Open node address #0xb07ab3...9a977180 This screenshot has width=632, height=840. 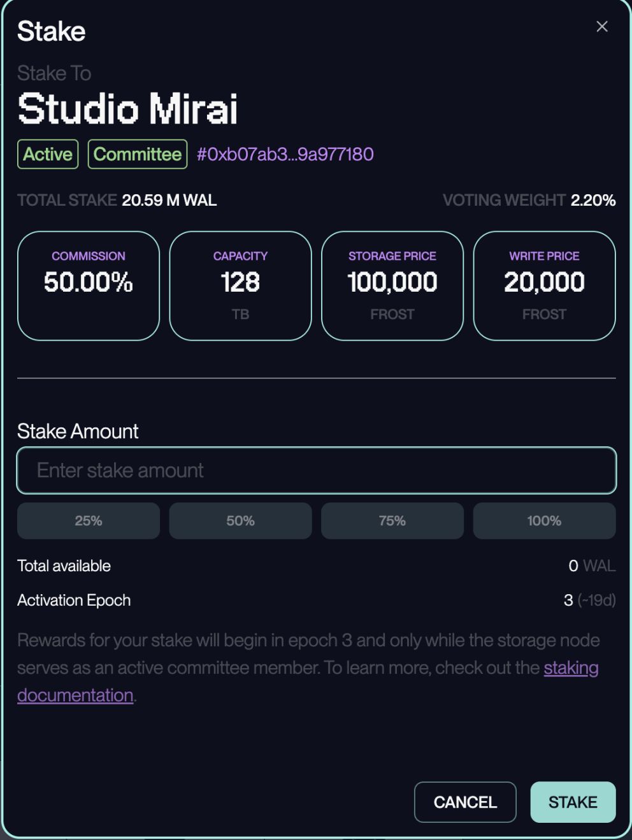click(x=285, y=154)
